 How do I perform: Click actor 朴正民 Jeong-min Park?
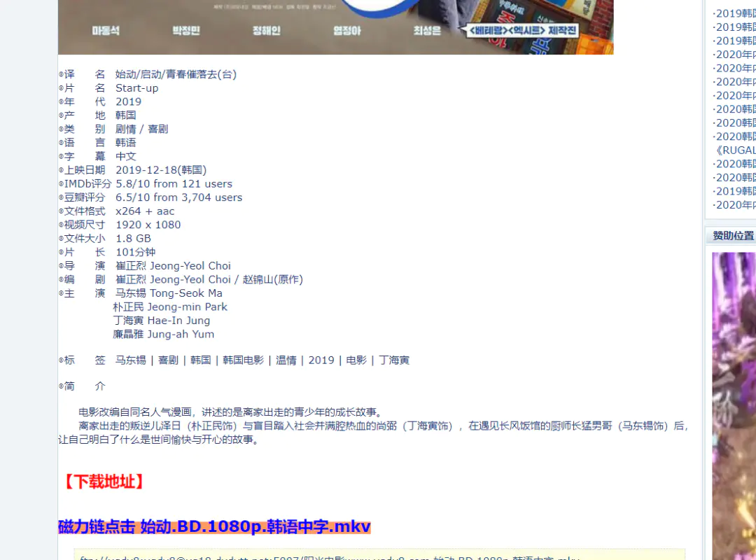(170, 307)
